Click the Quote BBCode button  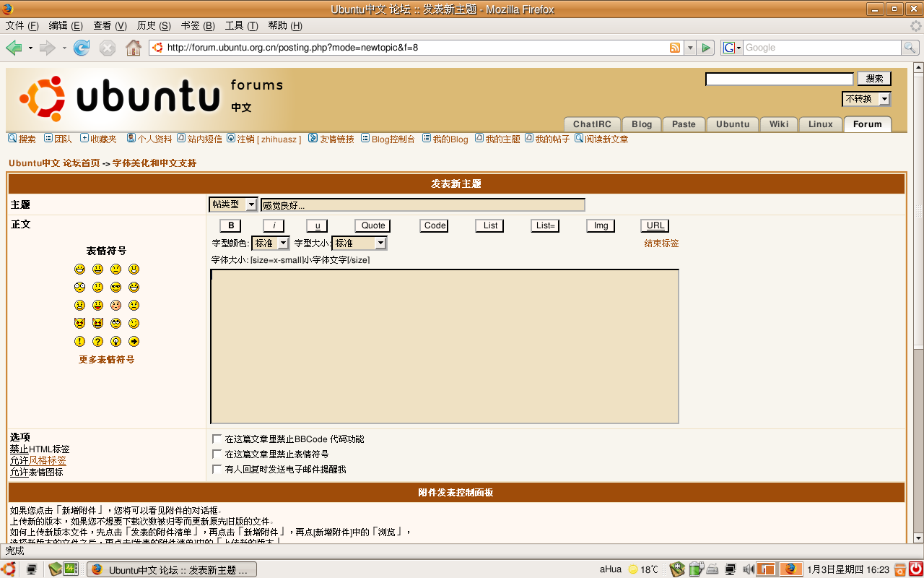coord(372,225)
